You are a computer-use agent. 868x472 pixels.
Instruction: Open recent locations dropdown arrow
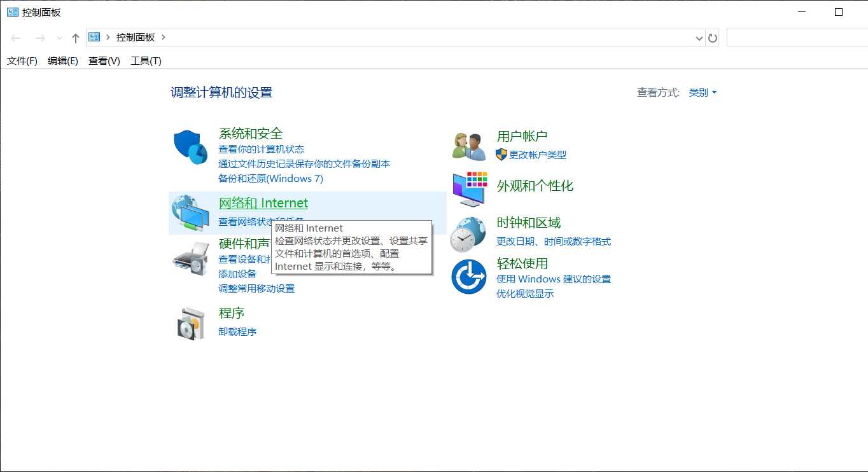(60, 38)
